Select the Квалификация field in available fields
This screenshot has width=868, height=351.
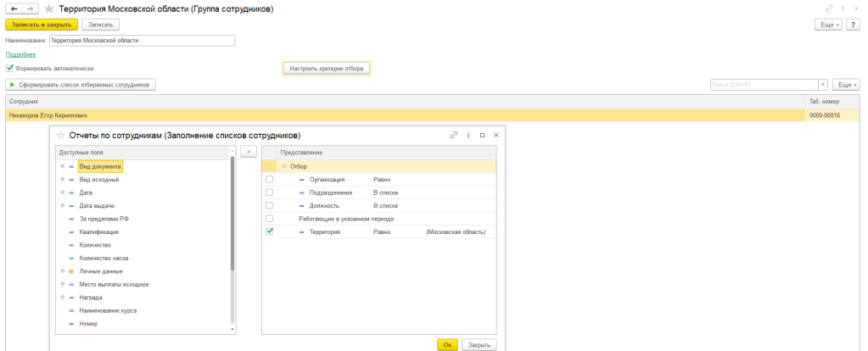pyautogui.click(x=98, y=231)
